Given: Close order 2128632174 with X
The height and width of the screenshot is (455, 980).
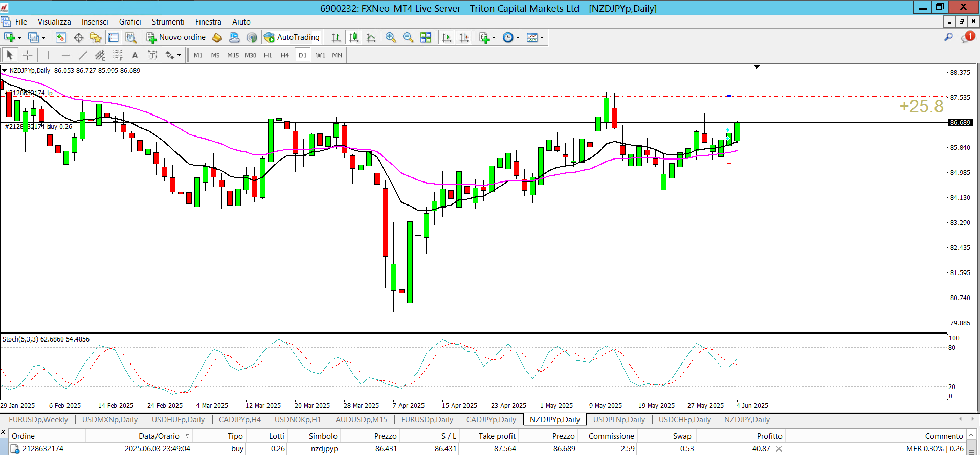Looking at the screenshot, I should coord(779,449).
